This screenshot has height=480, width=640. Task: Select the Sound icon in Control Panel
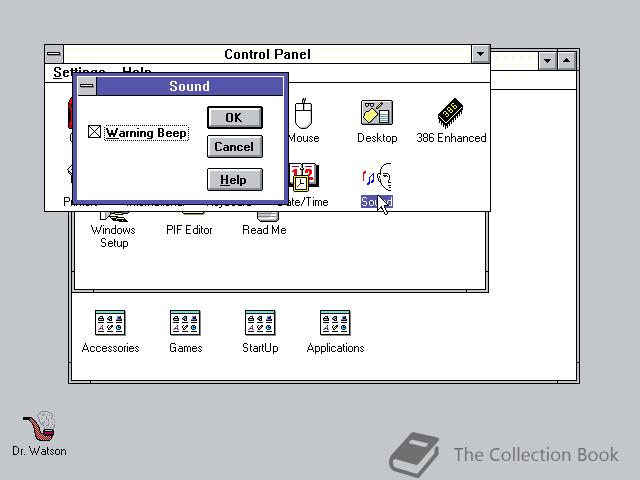(377, 177)
